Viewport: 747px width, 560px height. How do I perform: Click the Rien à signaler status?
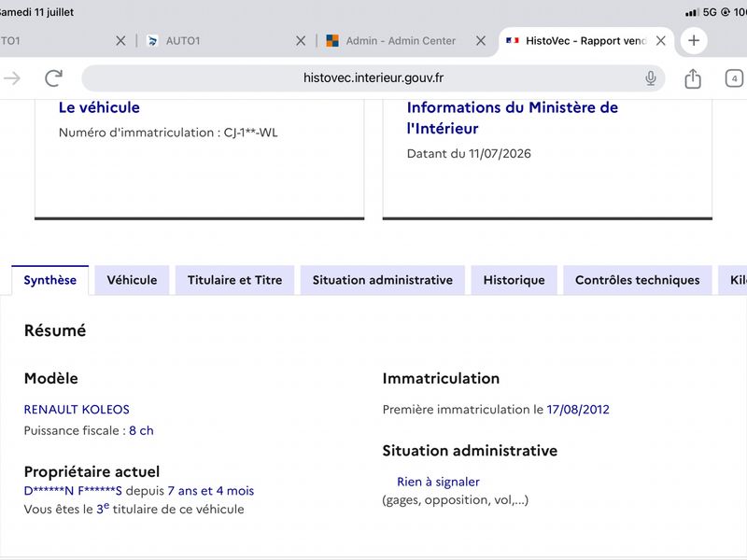pyautogui.click(x=438, y=482)
